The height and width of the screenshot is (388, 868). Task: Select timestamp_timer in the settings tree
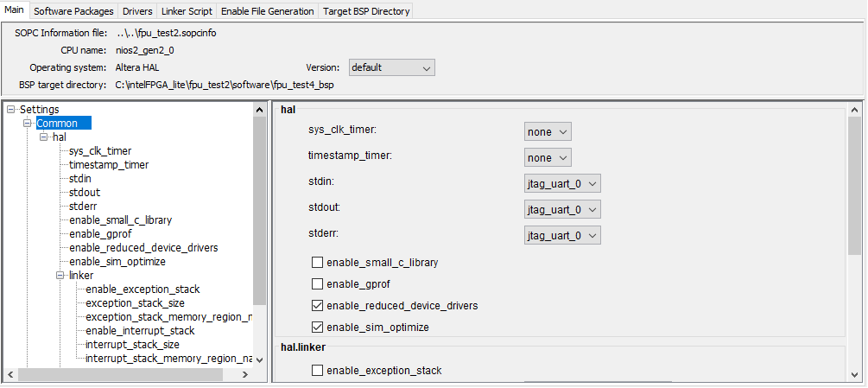[109, 164]
